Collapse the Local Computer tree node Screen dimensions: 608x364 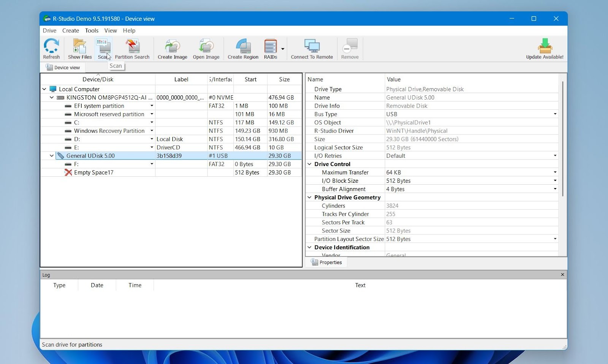(x=44, y=89)
